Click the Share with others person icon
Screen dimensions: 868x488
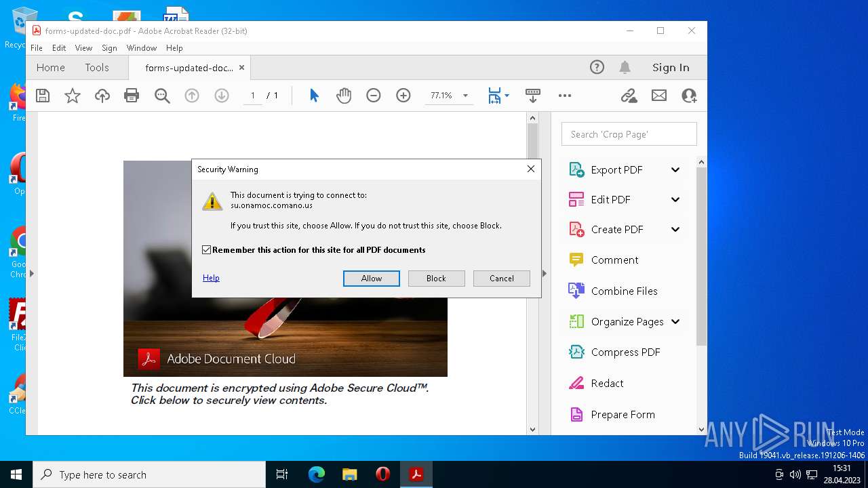[689, 96]
